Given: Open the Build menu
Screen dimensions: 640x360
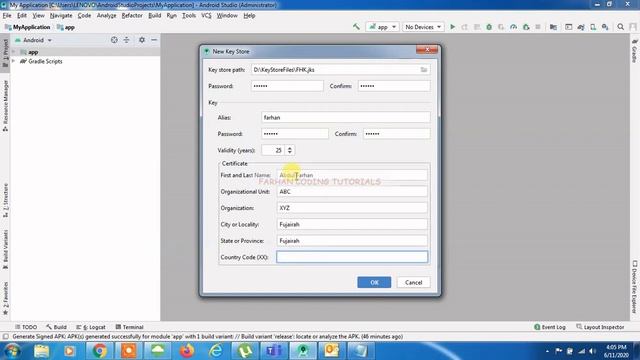Looking at the screenshot, I should tap(154, 16).
